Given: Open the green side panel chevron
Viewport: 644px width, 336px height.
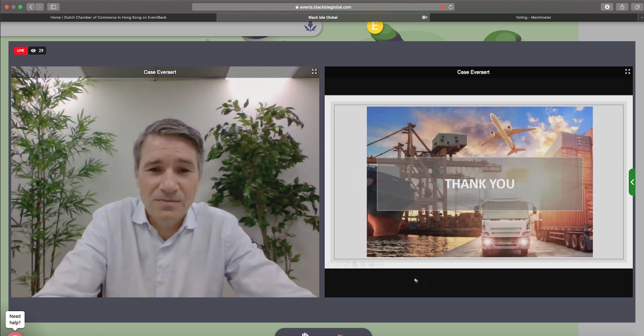Looking at the screenshot, I should (632, 182).
